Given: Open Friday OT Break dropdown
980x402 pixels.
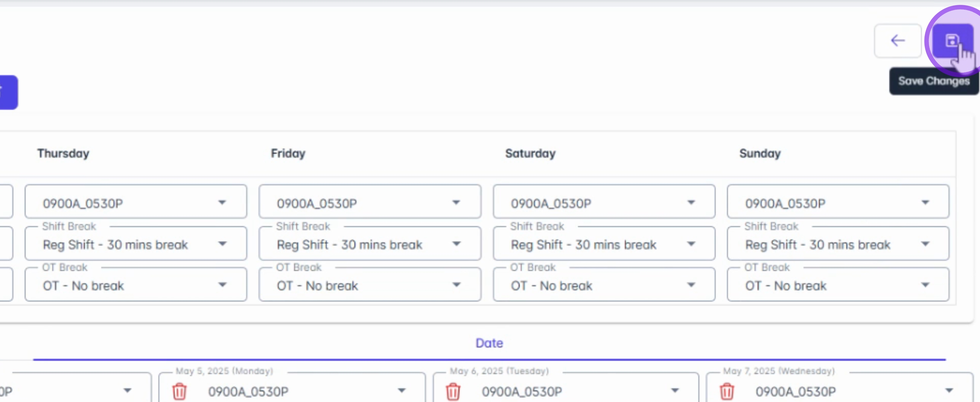Looking at the screenshot, I should pos(456,285).
